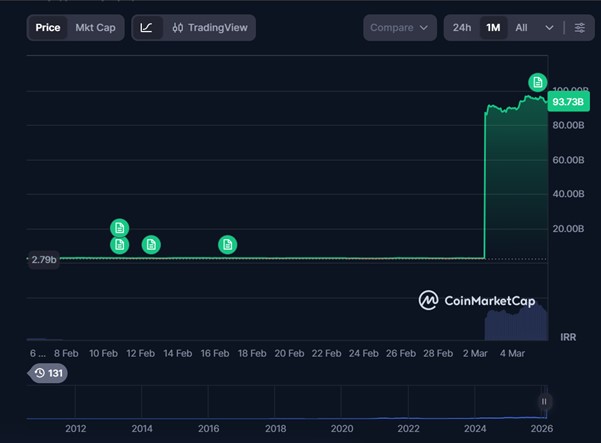Image resolution: width=601 pixels, height=443 pixels.
Task: Grab the timeline range slider handle
Action: [x=544, y=402]
